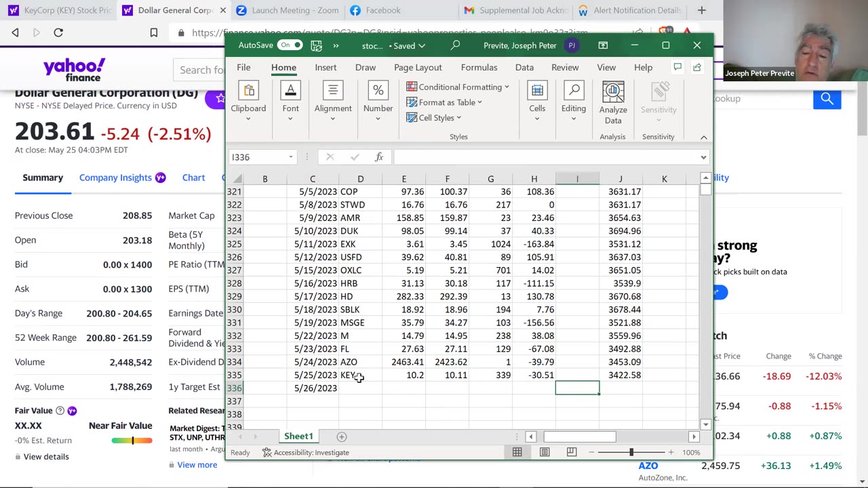Open the Name Box dropdown arrow

click(291, 157)
